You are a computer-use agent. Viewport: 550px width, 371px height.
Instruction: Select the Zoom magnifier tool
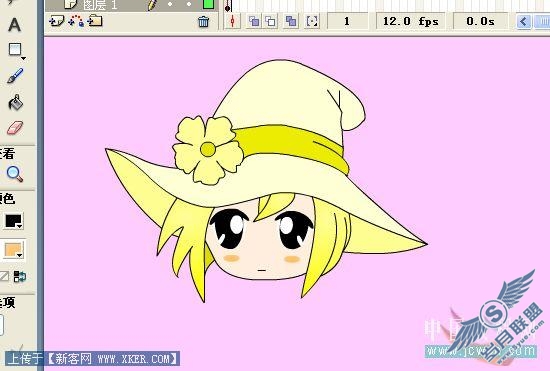click(15, 174)
